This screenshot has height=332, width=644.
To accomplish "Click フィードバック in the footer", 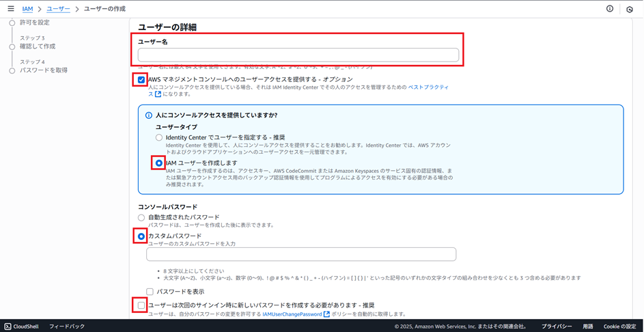I will click(x=67, y=327).
